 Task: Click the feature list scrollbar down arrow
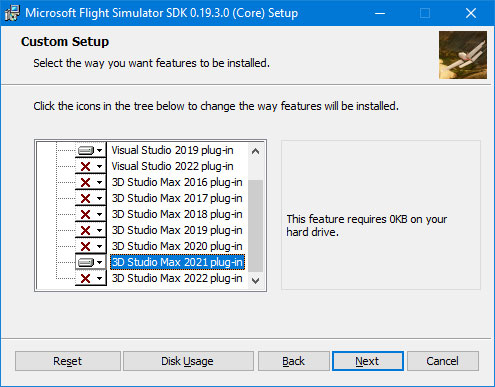point(256,281)
